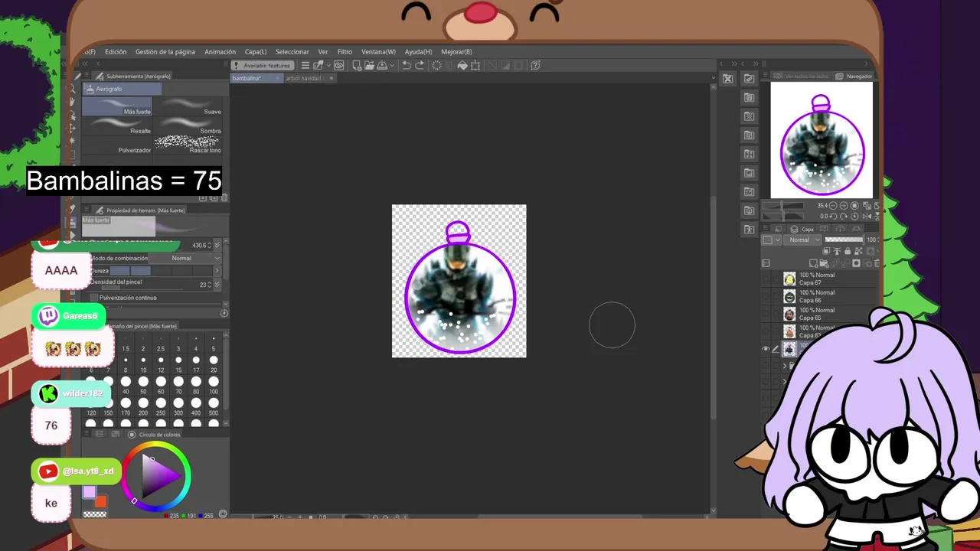Open the Capa layer panel tab
The image size is (980, 551).
point(802,230)
